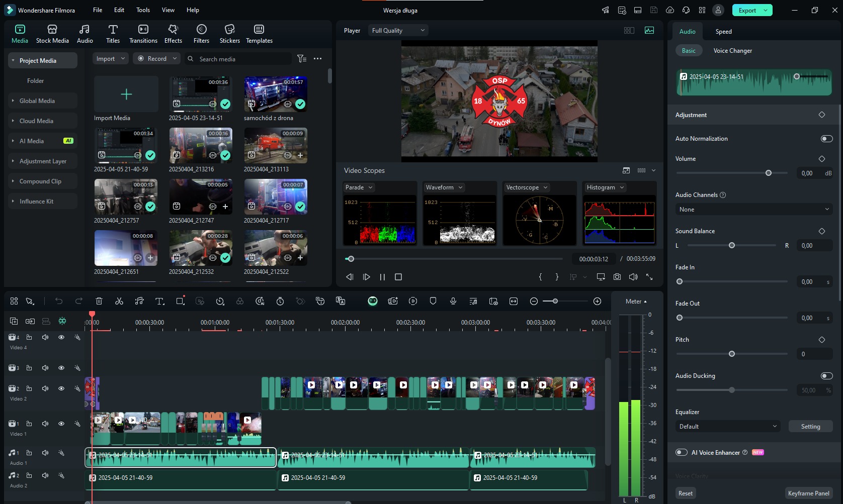
Task: Click the Keyframe Panel button
Action: point(808,493)
